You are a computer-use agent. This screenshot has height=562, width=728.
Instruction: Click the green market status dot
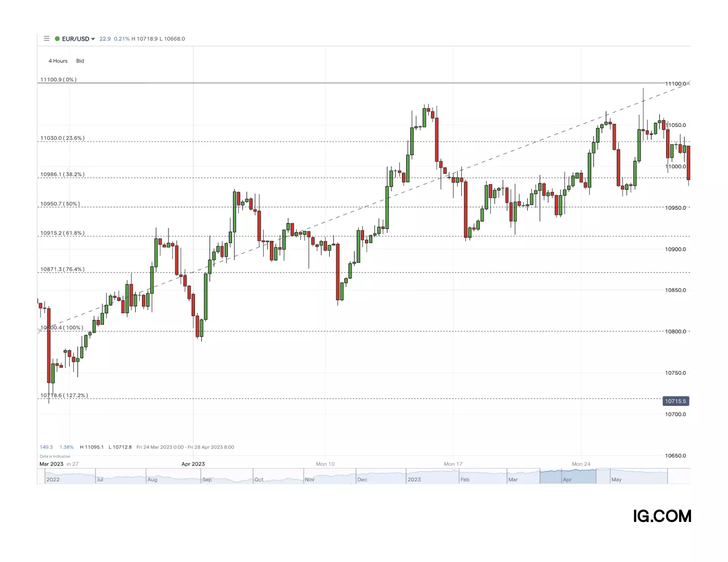click(57, 39)
